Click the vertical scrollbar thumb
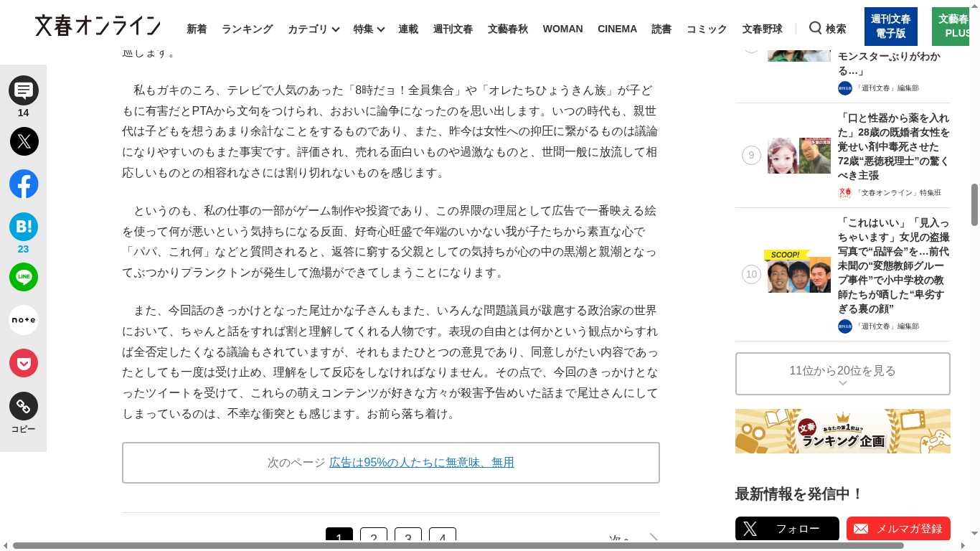 [x=974, y=204]
